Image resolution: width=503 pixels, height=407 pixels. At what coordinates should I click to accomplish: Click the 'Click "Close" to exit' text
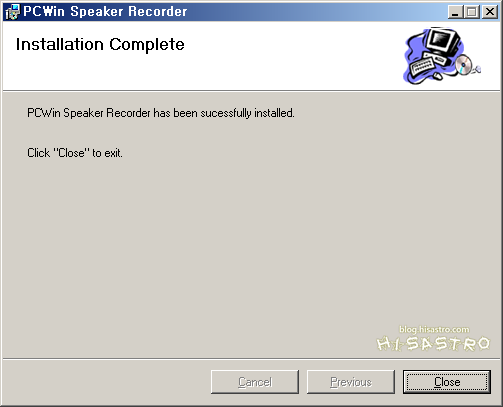pos(75,153)
